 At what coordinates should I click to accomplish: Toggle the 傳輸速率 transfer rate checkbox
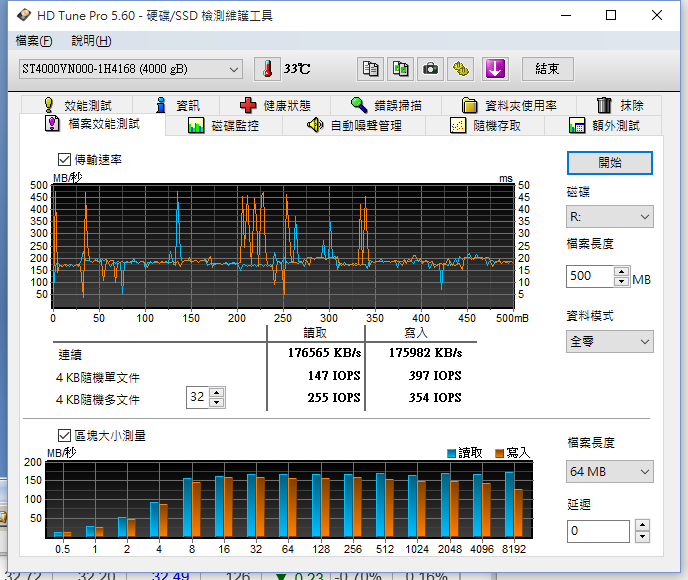[x=64, y=159]
